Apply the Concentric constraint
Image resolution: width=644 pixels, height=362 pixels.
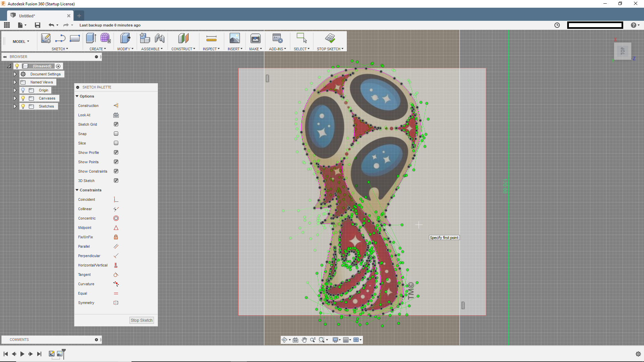(x=116, y=218)
